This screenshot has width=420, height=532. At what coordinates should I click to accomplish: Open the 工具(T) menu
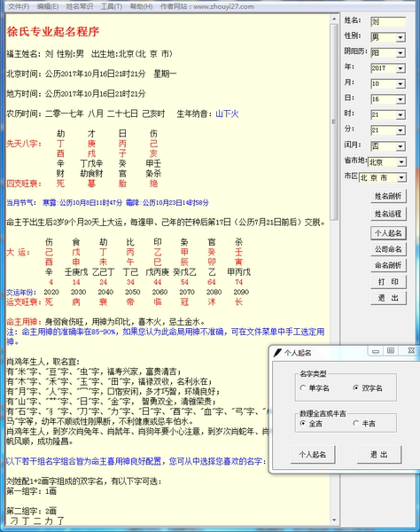pyautogui.click(x=112, y=6)
